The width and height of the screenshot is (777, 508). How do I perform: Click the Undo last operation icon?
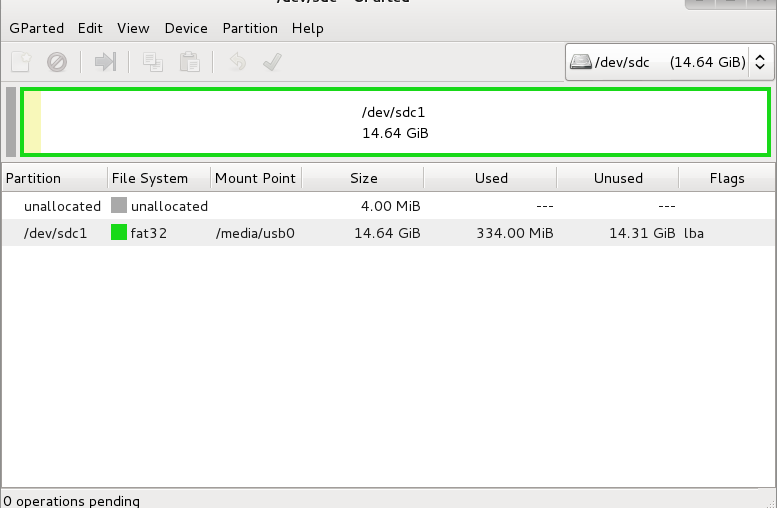coord(238,62)
